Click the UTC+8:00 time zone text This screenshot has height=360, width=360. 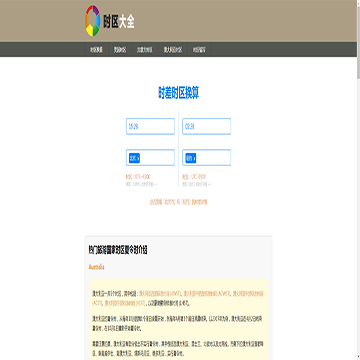[138, 177]
